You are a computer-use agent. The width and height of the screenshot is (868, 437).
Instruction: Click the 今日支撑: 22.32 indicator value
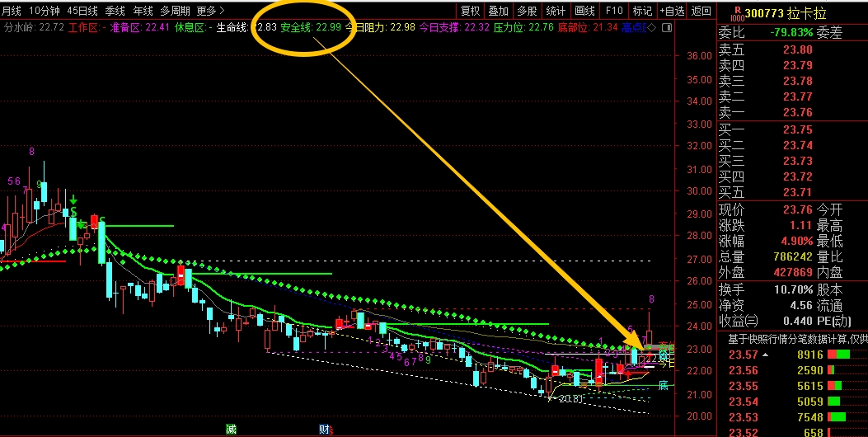[x=454, y=28]
